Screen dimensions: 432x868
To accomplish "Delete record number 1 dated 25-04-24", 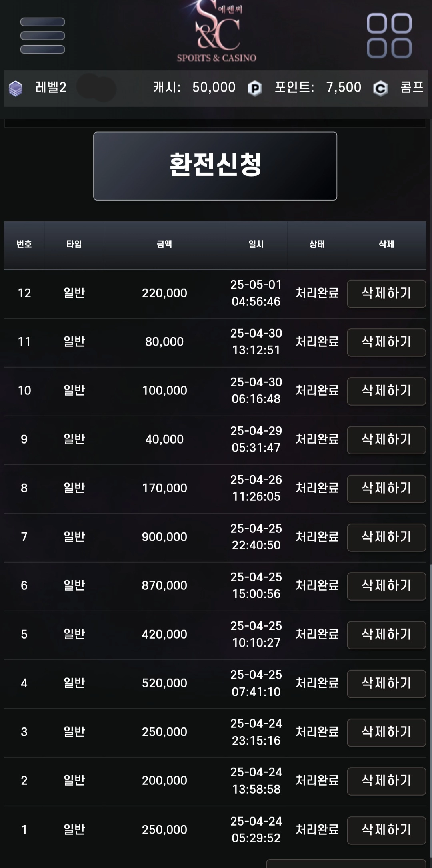I will (386, 830).
